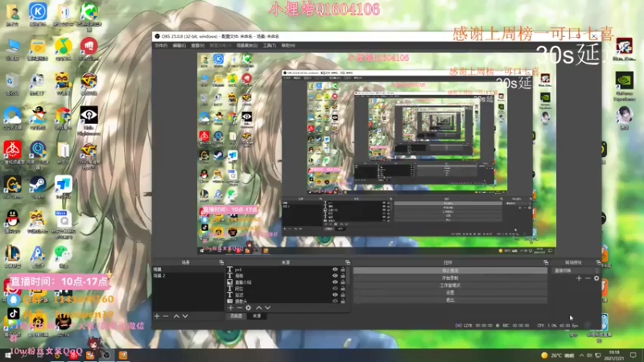Open the 查看(V) menu
644x362 pixels.
(x=198, y=46)
